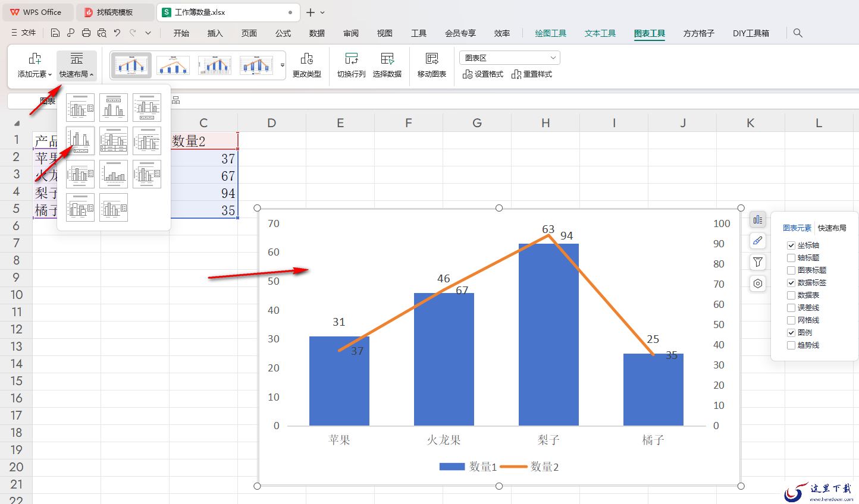Choose Layout 10 thumbnail in quick layout gallery
Viewport: 859px width, 504px height.
[x=80, y=207]
